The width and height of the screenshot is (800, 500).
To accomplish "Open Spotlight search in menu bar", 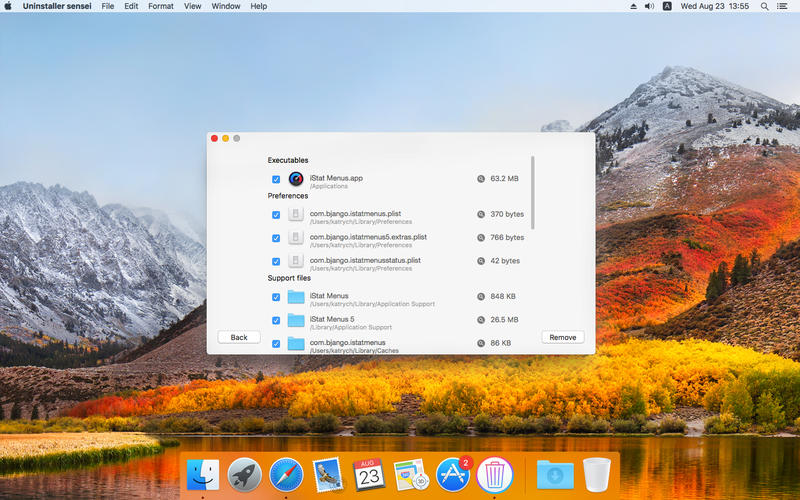I will (764, 6).
